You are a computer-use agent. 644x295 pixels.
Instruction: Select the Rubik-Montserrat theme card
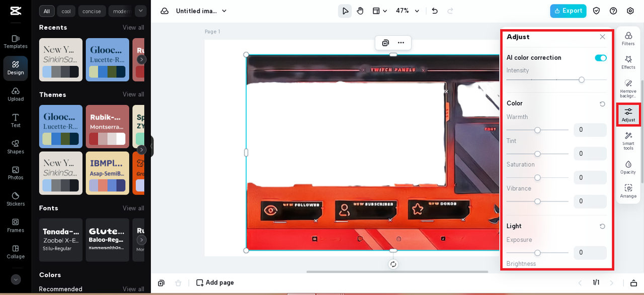(x=108, y=127)
